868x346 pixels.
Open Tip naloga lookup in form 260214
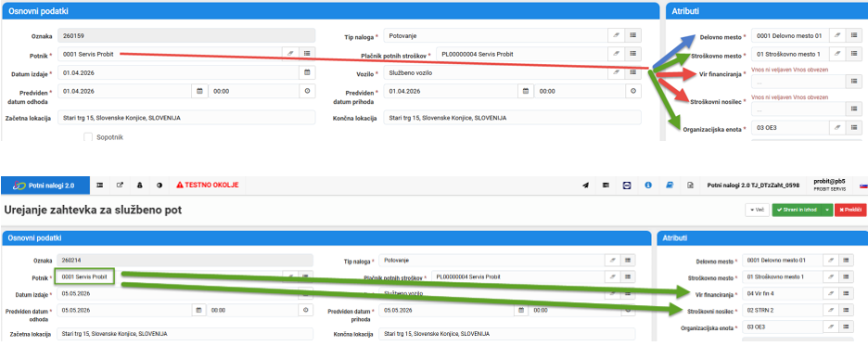(627, 260)
